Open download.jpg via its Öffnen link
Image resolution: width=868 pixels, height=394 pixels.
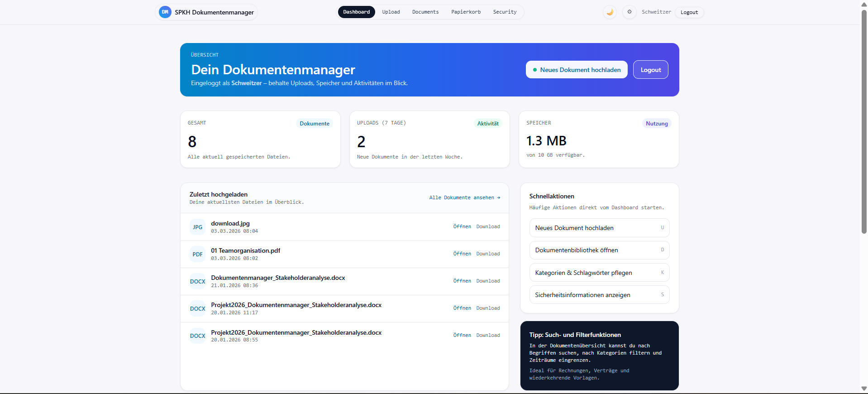pyautogui.click(x=462, y=227)
